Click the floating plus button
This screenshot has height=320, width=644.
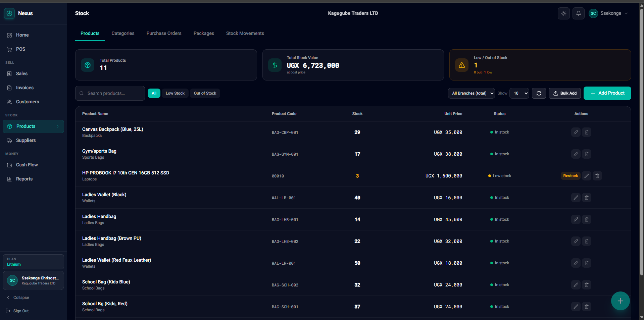[620, 301]
